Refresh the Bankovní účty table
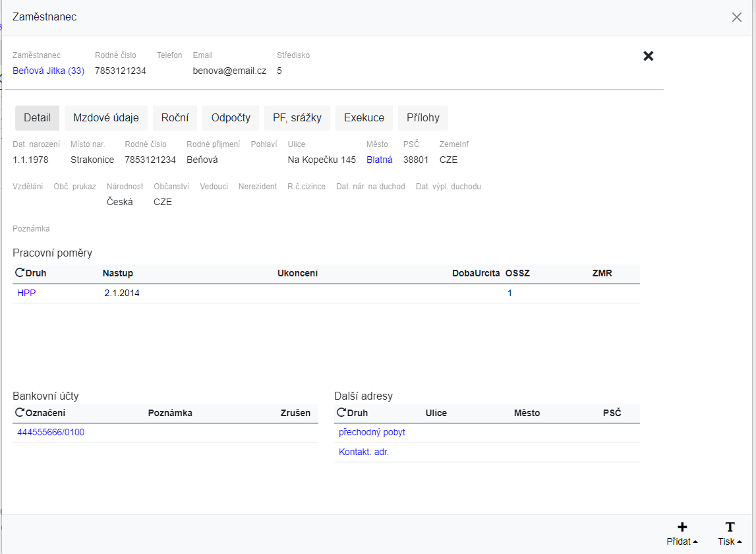The width and height of the screenshot is (756, 554). click(19, 413)
